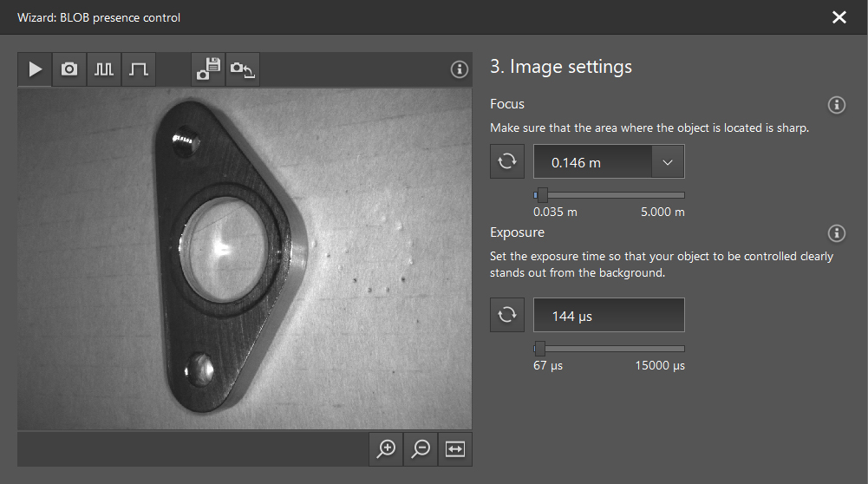Image resolution: width=868 pixels, height=484 pixels.
Task: Zoom out of the camera image
Action: (x=421, y=448)
